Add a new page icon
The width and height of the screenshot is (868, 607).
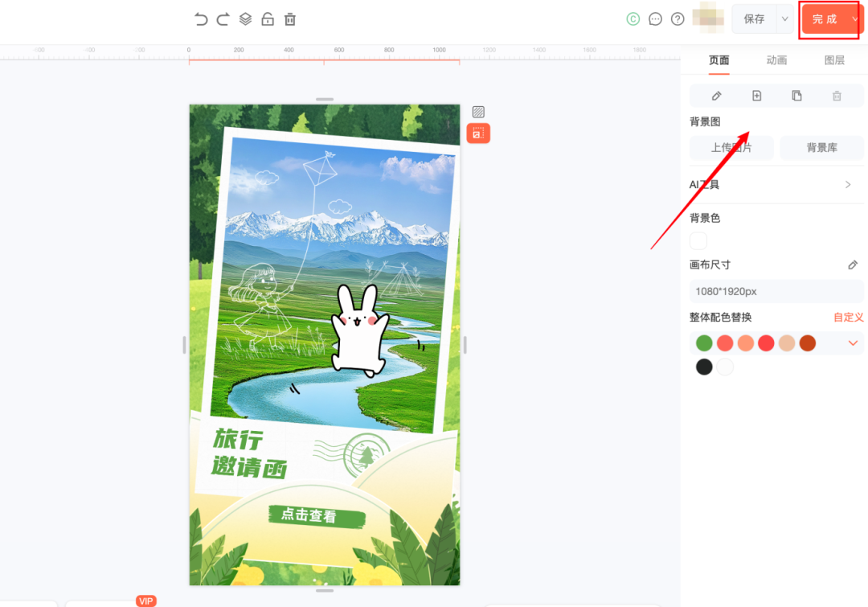click(757, 96)
